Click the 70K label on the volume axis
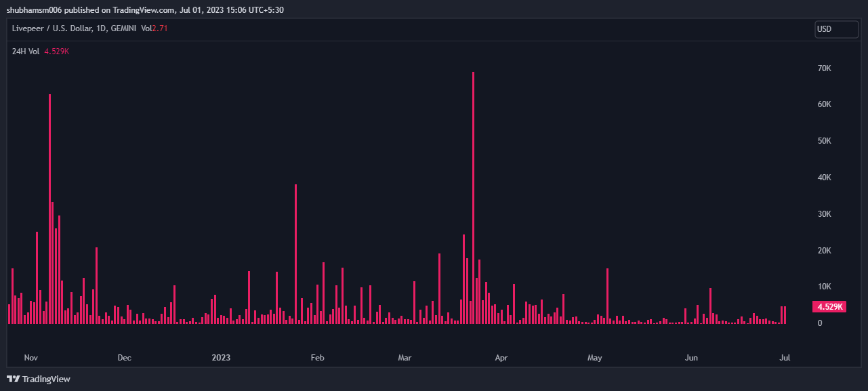The image size is (868, 391). 824,68
